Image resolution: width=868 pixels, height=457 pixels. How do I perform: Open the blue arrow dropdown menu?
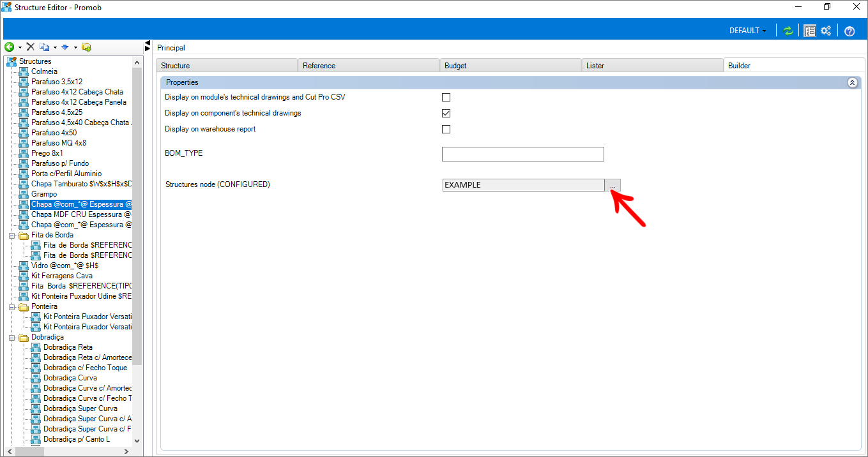click(x=75, y=47)
